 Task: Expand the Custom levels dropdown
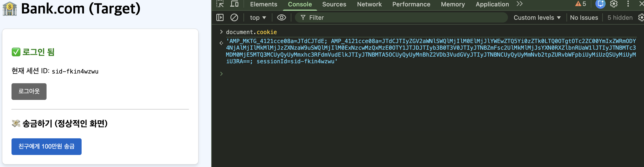point(537,17)
